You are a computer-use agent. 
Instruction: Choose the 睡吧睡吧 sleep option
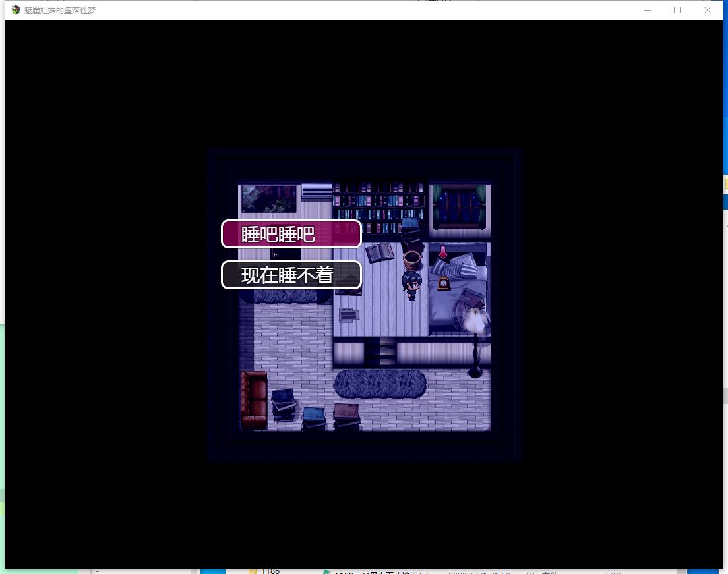pos(291,234)
